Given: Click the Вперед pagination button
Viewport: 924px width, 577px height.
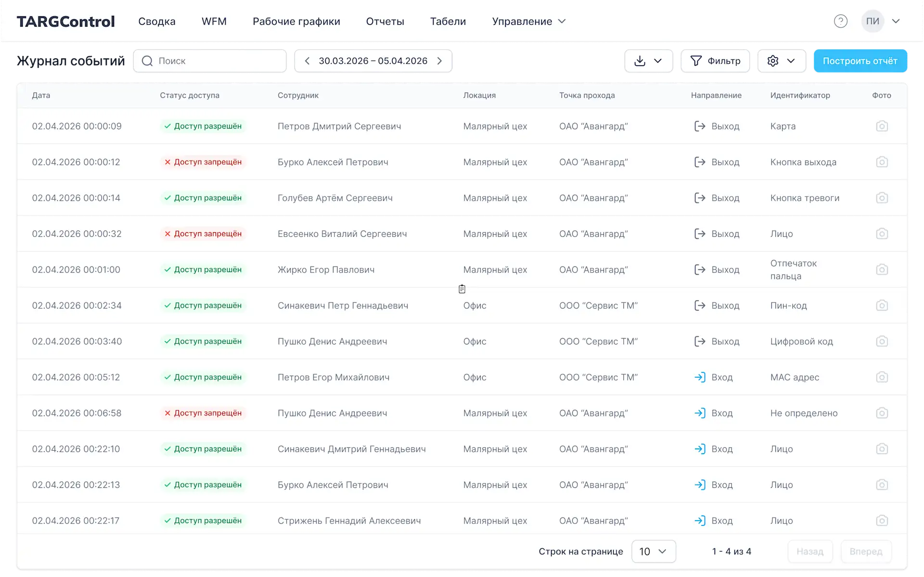Looking at the screenshot, I should pos(866,551).
